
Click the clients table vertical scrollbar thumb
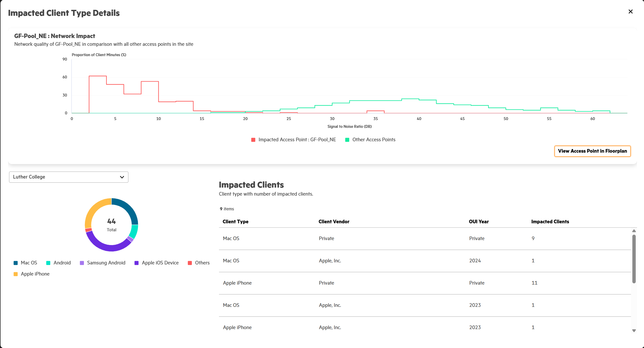634,259
